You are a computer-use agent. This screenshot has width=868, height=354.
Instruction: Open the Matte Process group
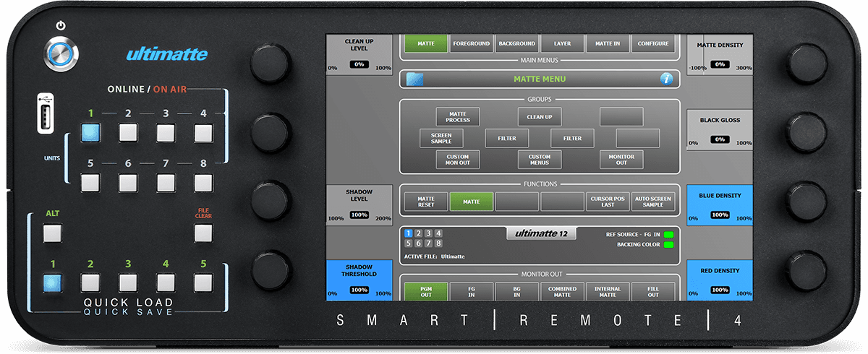458,116
